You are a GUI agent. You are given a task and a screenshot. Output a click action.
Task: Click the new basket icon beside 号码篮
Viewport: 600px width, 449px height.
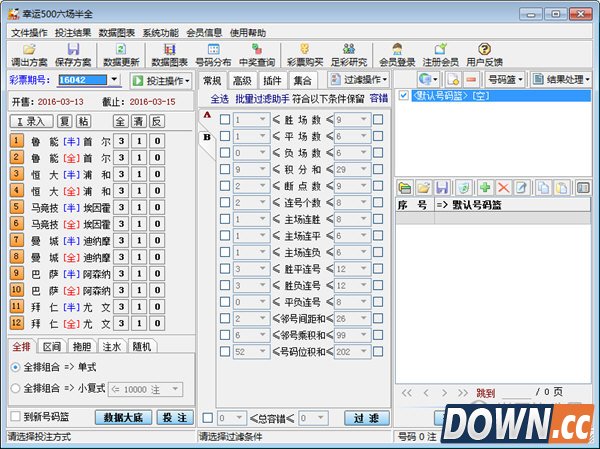pyautogui.click(x=453, y=80)
